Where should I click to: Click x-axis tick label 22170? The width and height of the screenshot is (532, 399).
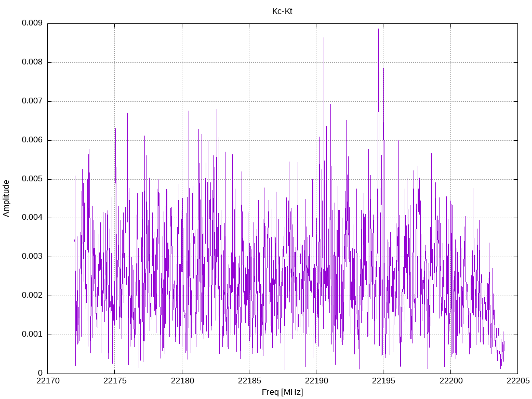tap(48, 381)
